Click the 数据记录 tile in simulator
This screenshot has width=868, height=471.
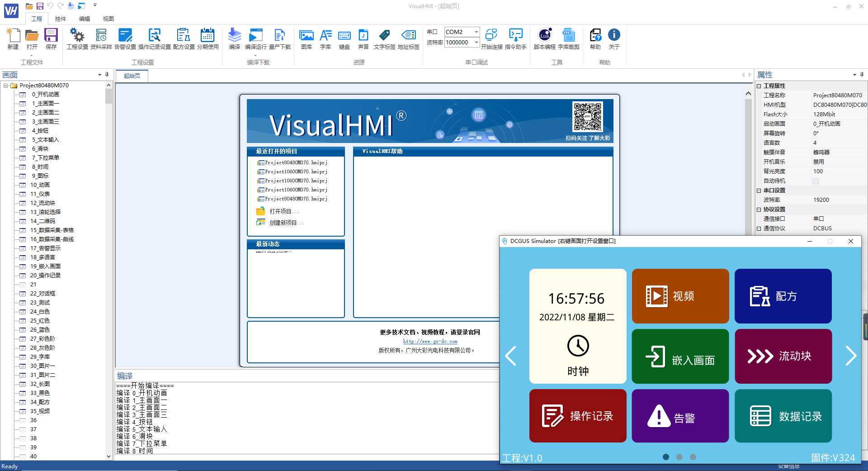click(x=783, y=416)
